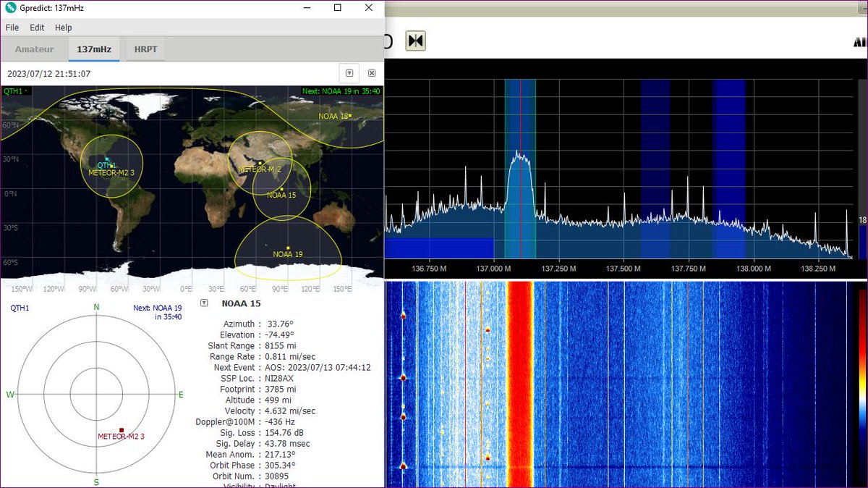Click the strong red signal band in waterfall
868x488 pixels.
pos(519,384)
